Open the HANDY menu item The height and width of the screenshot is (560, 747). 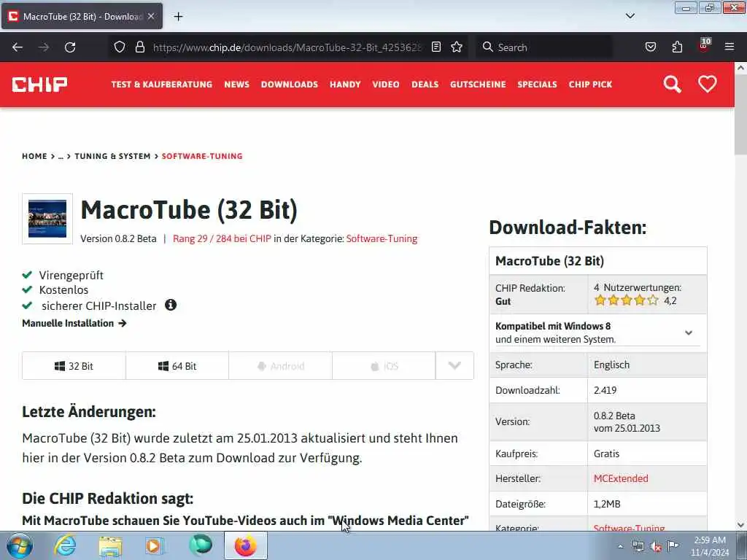345,85
